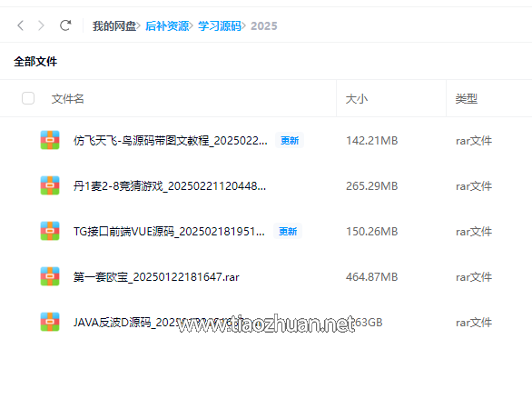Navigate to 后补资源 breadcrumb folder
Viewport: 532px width, 399px height.
[167, 25]
